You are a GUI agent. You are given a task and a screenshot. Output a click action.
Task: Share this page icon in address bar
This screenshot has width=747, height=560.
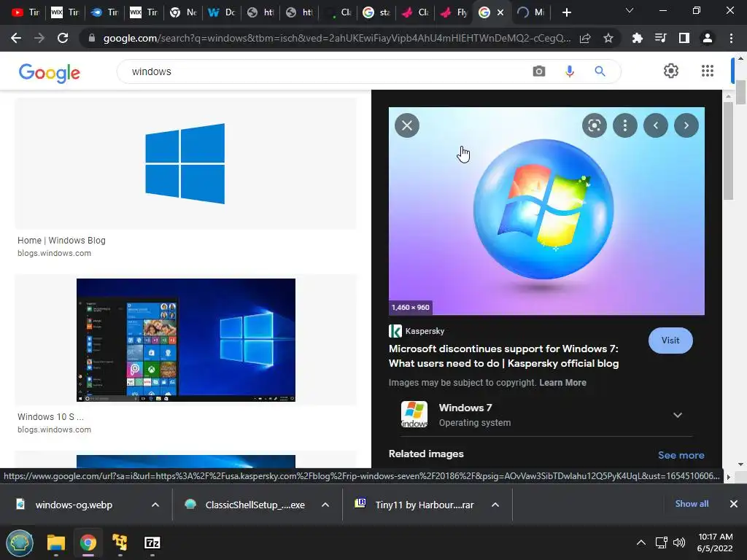pos(585,38)
